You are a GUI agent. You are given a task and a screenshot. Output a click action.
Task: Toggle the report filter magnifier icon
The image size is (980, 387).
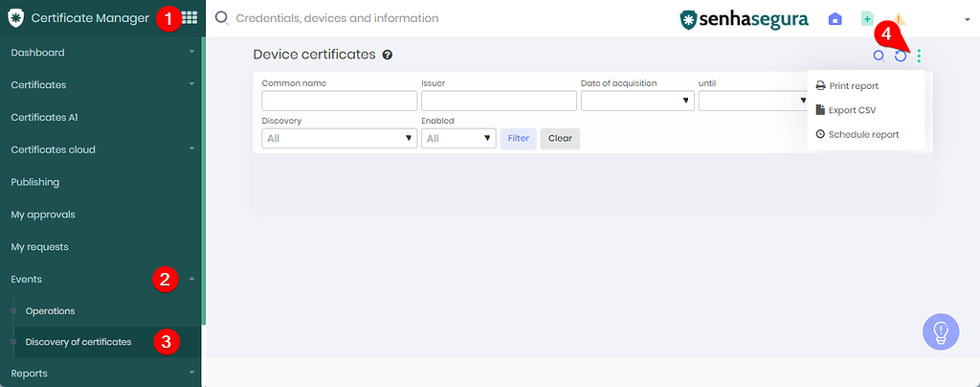click(879, 56)
